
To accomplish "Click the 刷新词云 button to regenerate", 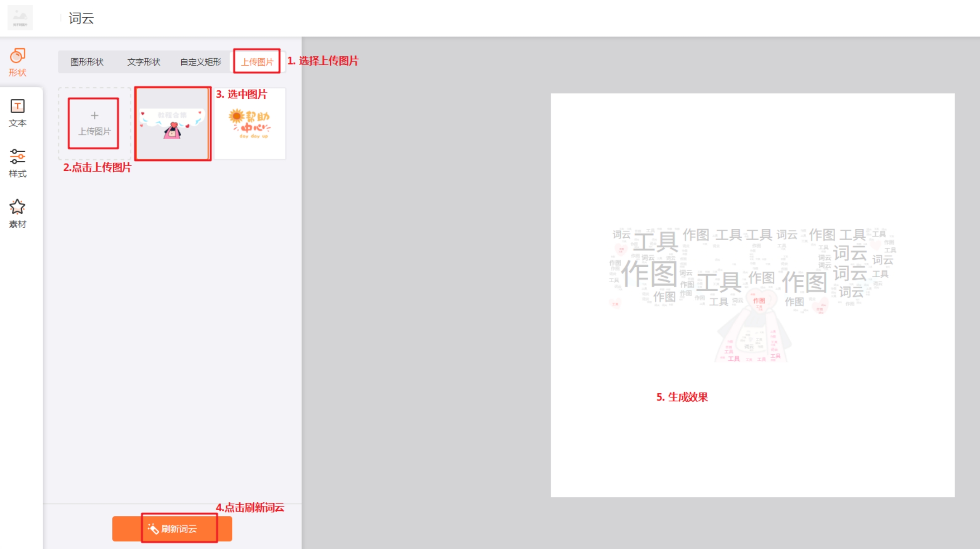I will (172, 529).
